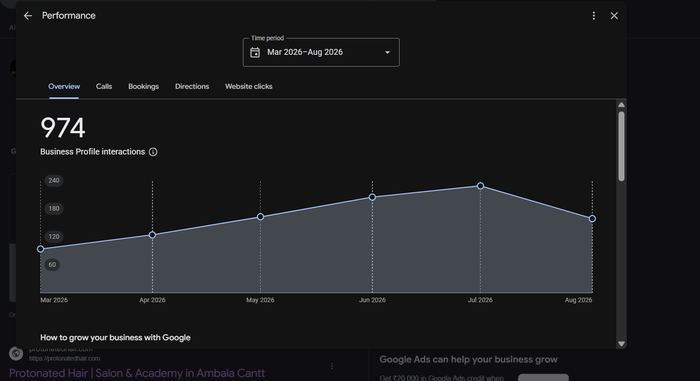The image size is (700, 381).
Task: Click the scrollbar down arrow
Action: [x=621, y=344]
